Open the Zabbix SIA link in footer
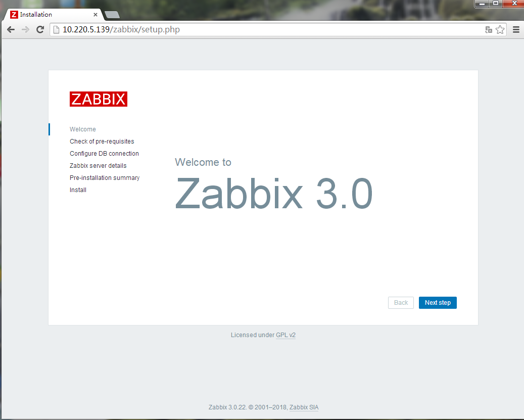Screen dimensions: 524x420 pos(304,407)
